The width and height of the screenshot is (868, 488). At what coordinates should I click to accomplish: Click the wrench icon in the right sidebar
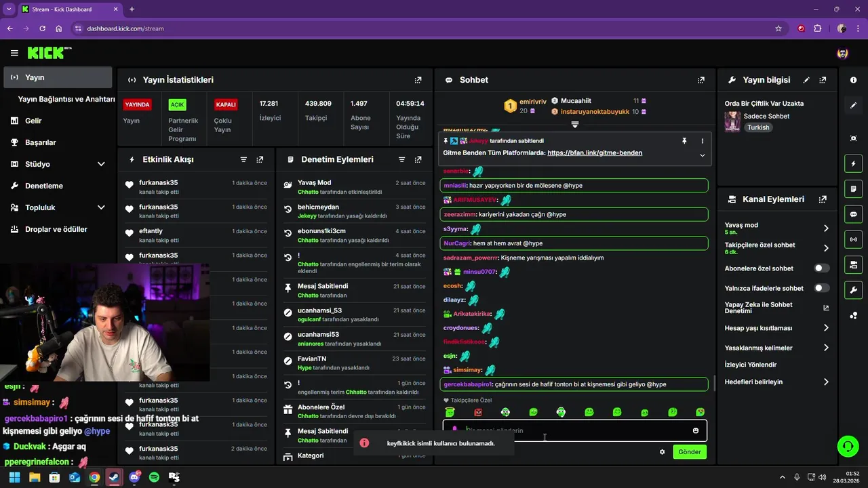854,290
